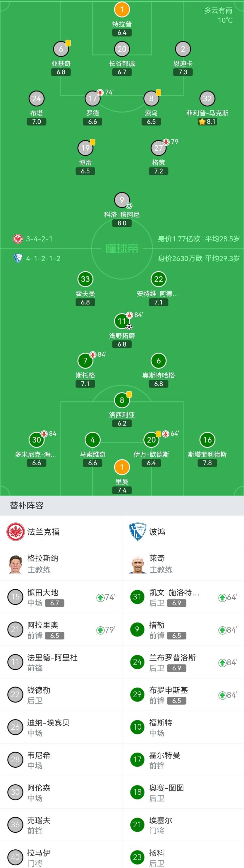The width and height of the screenshot is (244, 868).
Task: Click the 波鸿 team crest in substitutes
Action: pos(138,532)
